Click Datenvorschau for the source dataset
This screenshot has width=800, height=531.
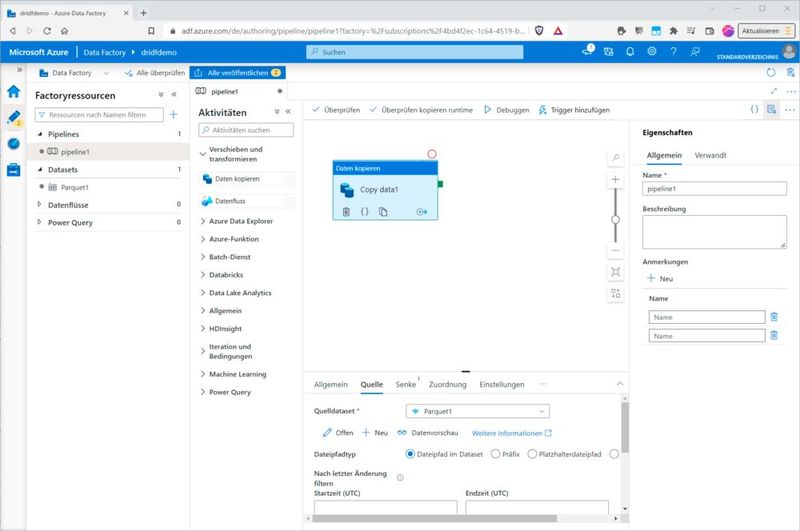coord(428,433)
